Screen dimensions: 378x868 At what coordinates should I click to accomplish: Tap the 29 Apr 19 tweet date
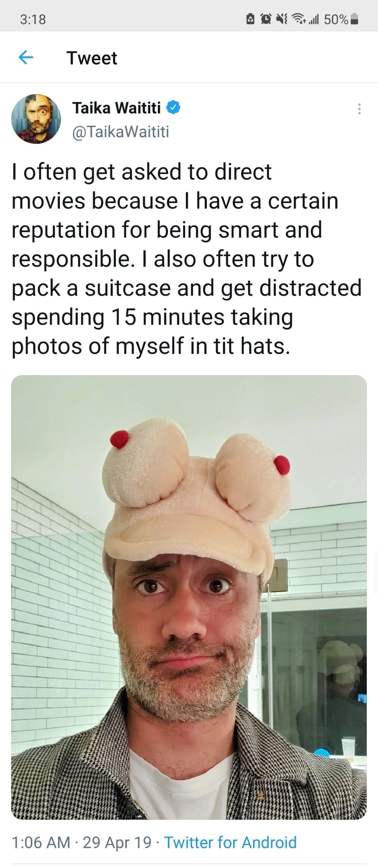pyautogui.click(x=117, y=842)
